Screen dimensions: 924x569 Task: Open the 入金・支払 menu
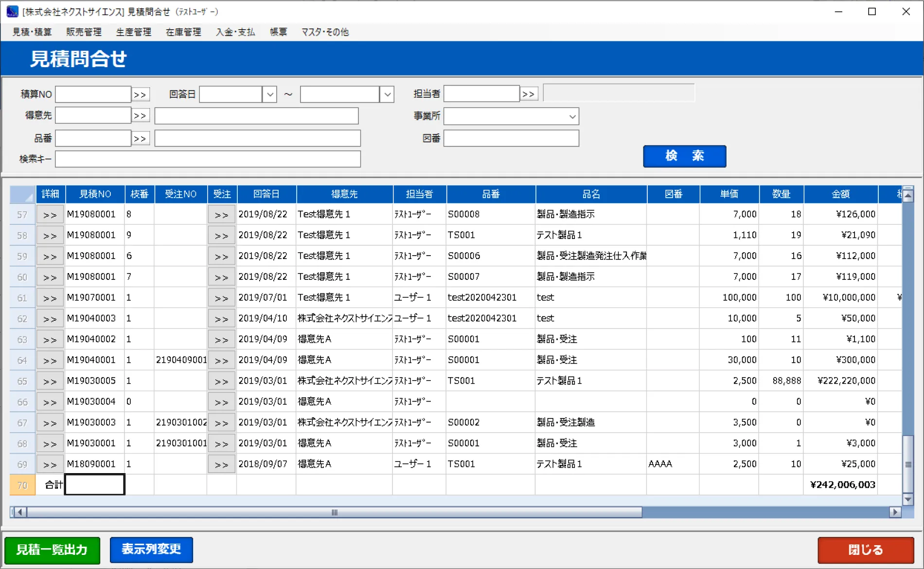(x=235, y=32)
